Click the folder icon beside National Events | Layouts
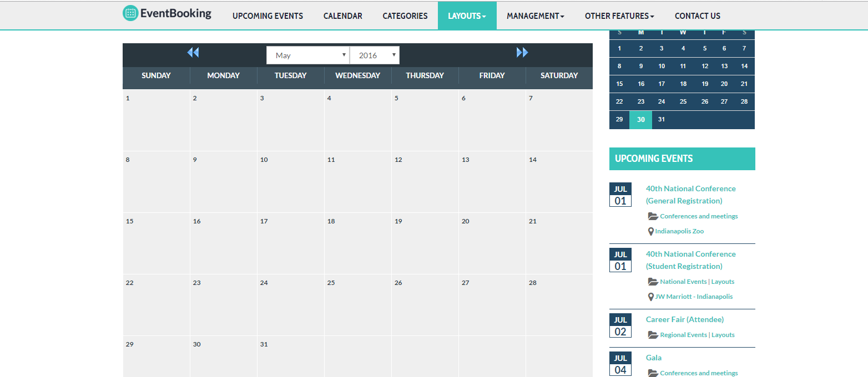868x377 pixels. (652, 281)
